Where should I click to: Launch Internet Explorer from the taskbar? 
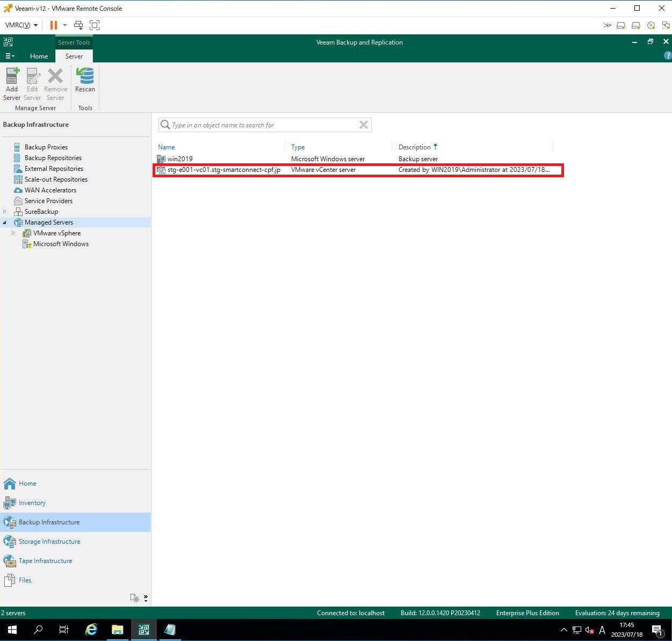pos(91,630)
